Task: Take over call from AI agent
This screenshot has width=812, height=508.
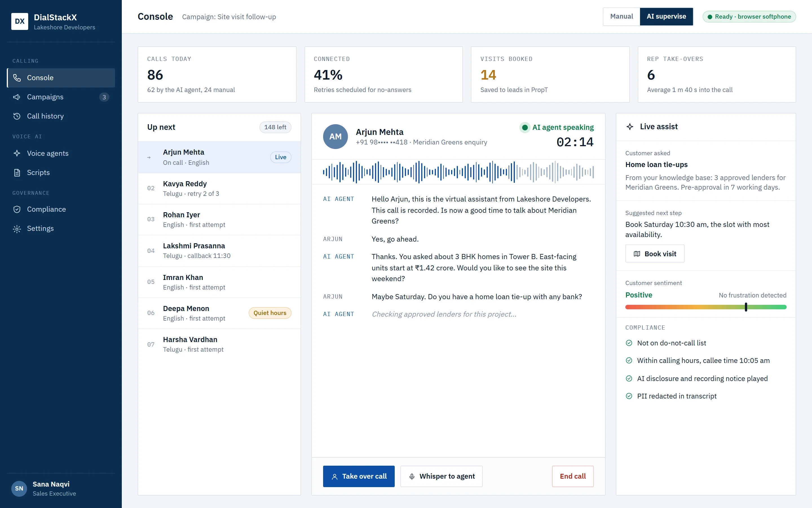Action: [359, 476]
